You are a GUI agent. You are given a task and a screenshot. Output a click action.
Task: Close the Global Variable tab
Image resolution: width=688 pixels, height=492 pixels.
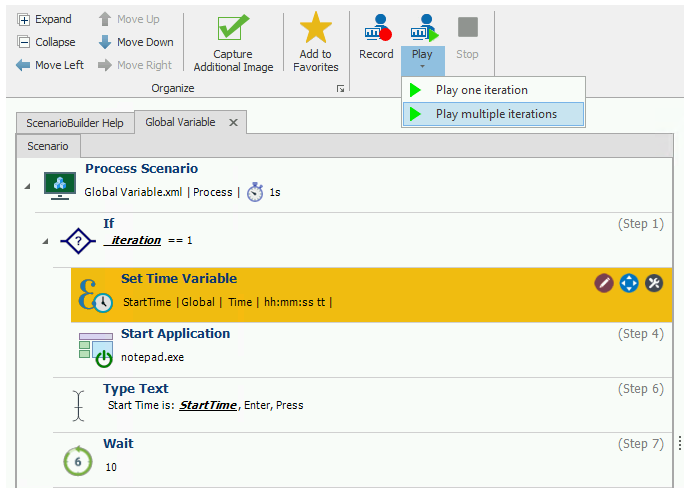coord(234,122)
